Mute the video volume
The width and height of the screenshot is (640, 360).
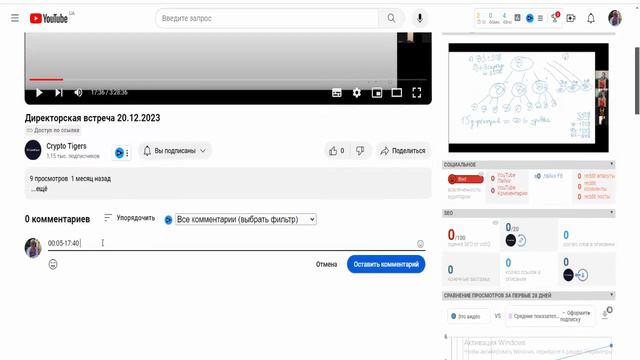click(78, 93)
